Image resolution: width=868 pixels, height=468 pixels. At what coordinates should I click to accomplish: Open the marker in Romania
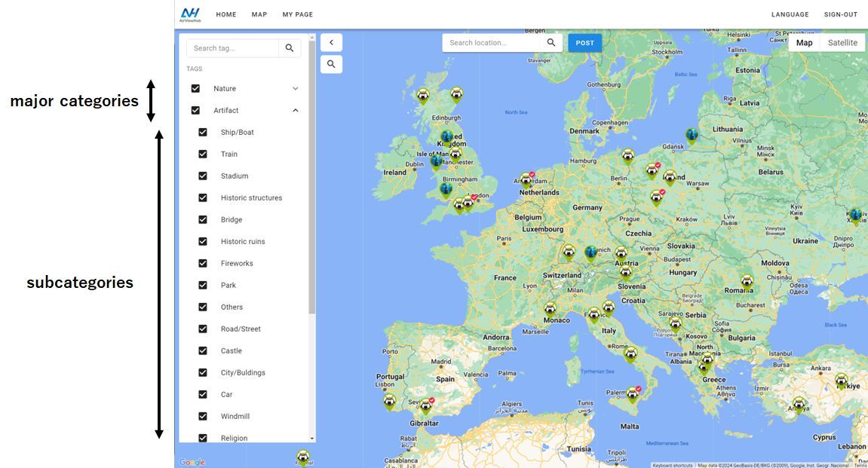[747, 281]
